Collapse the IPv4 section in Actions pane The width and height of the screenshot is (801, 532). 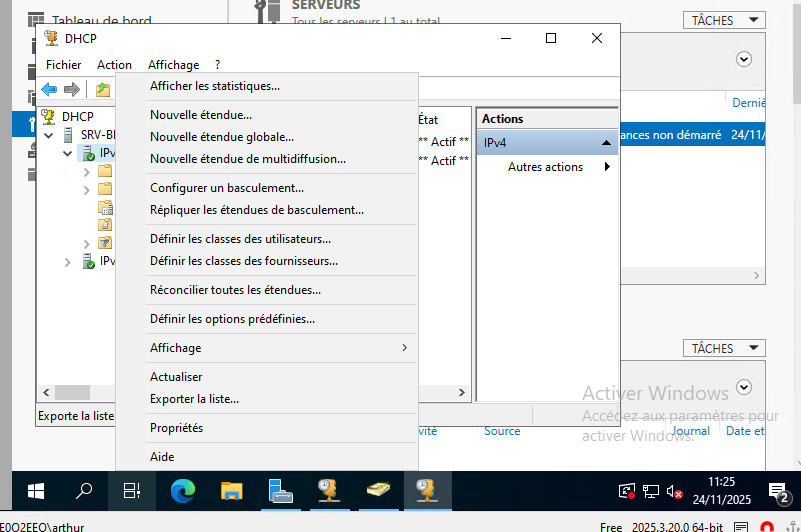606,143
